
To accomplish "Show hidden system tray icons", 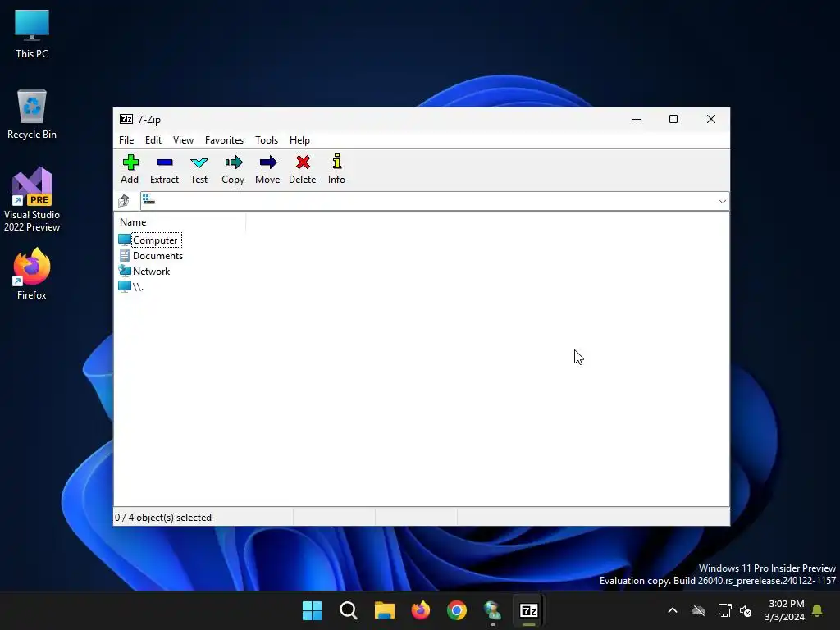I will tap(673, 610).
